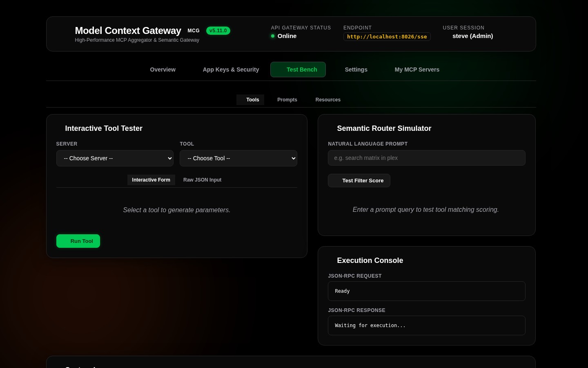The width and height of the screenshot is (588, 368).
Task: Click the localhost:8026/sse endpoint URL
Action: pyautogui.click(x=387, y=36)
